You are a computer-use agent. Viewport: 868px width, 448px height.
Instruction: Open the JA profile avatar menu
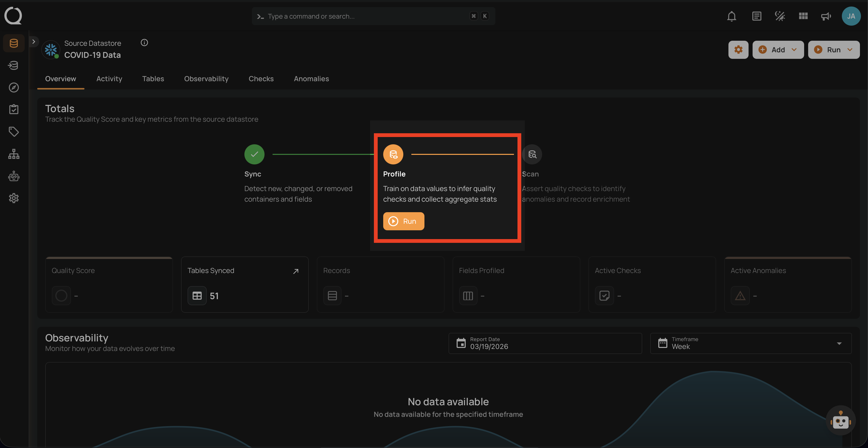[x=851, y=16]
